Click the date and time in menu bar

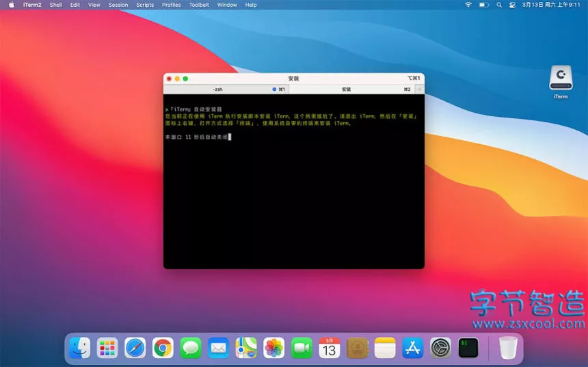[x=551, y=5]
